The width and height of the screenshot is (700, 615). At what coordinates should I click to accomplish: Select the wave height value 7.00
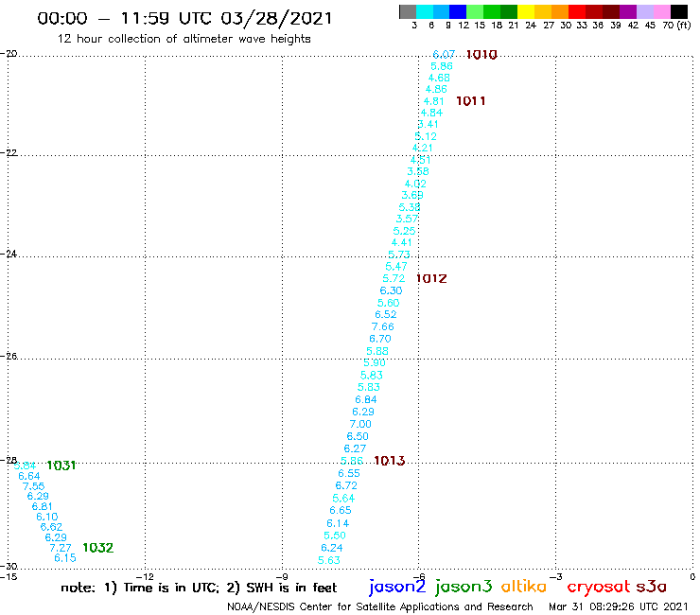[360, 424]
